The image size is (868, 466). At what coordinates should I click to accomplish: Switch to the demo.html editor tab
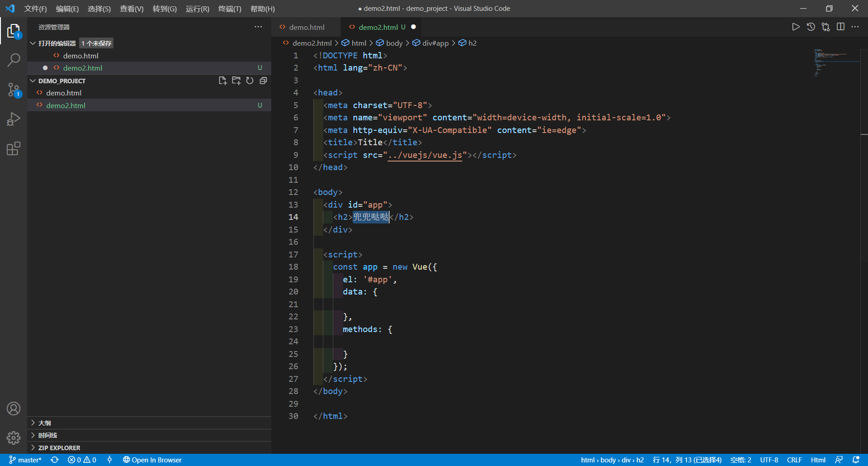307,27
